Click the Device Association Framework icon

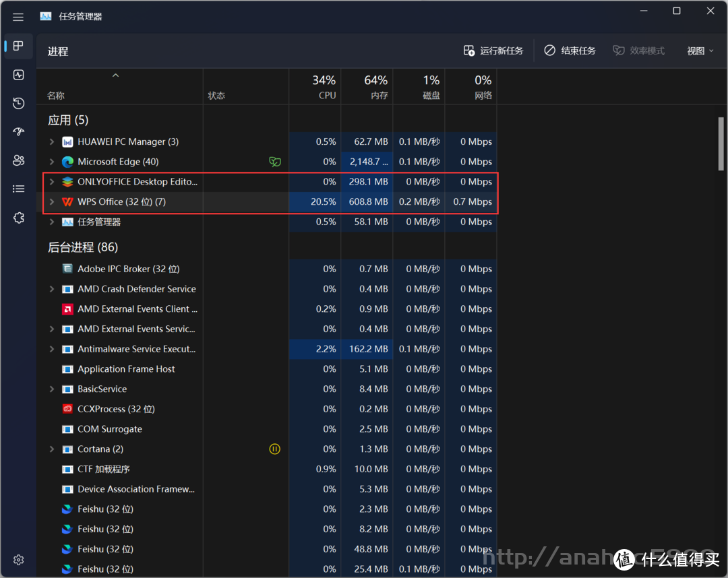tap(67, 489)
